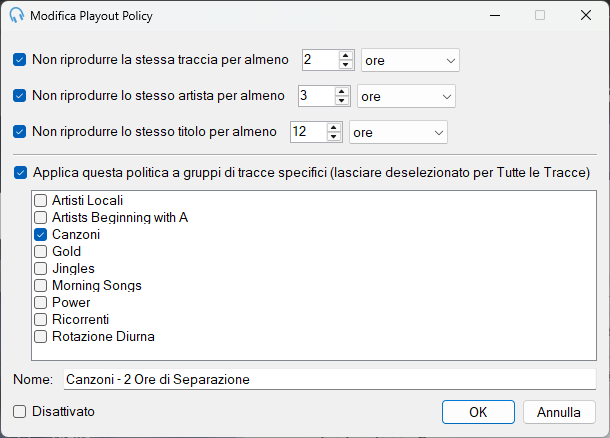Click the same-title value field showing 12

coord(309,132)
